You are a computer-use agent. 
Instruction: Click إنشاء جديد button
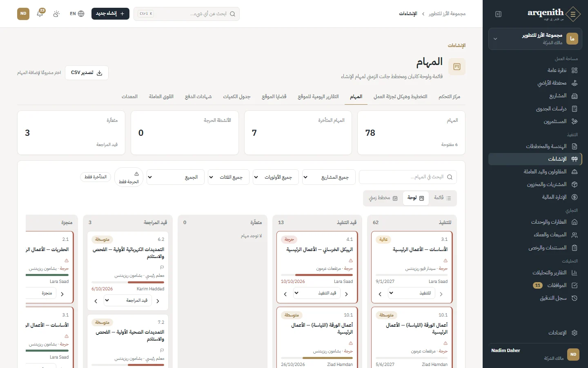pos(110,13)
